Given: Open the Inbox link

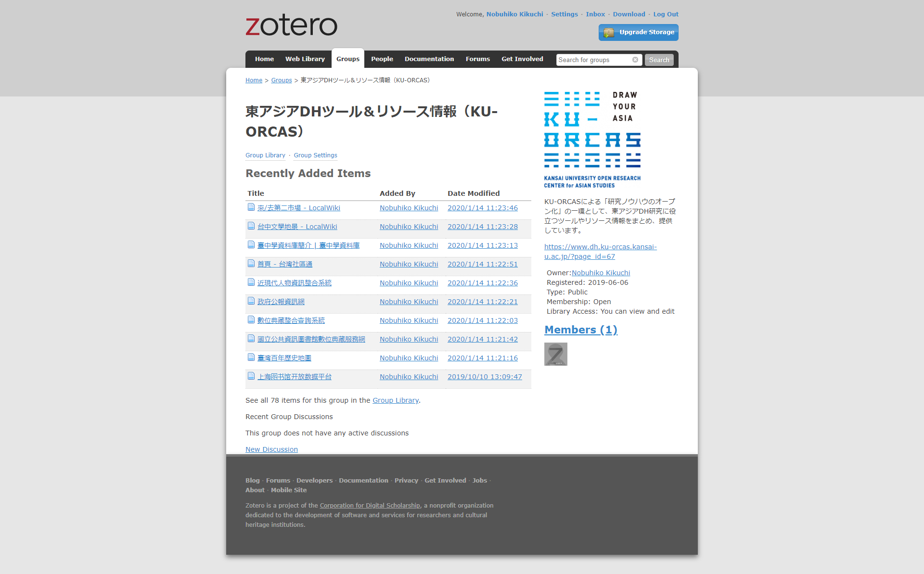Looking at the screenshot, I should pos(595,14).
